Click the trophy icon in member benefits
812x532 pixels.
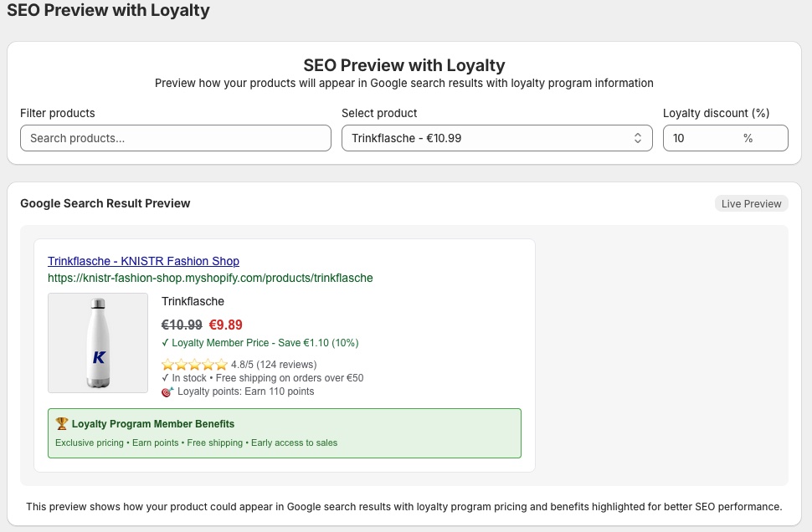[61, 424]
